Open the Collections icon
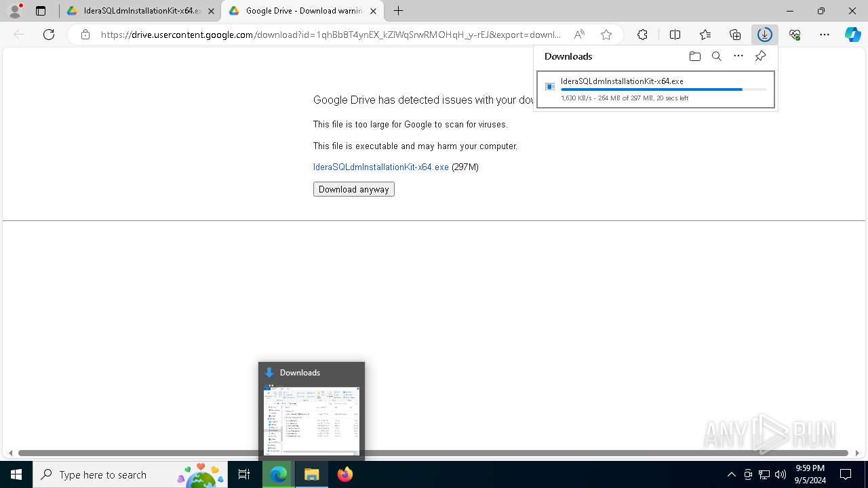Screen dimensions: 868x488 (735, 35)
